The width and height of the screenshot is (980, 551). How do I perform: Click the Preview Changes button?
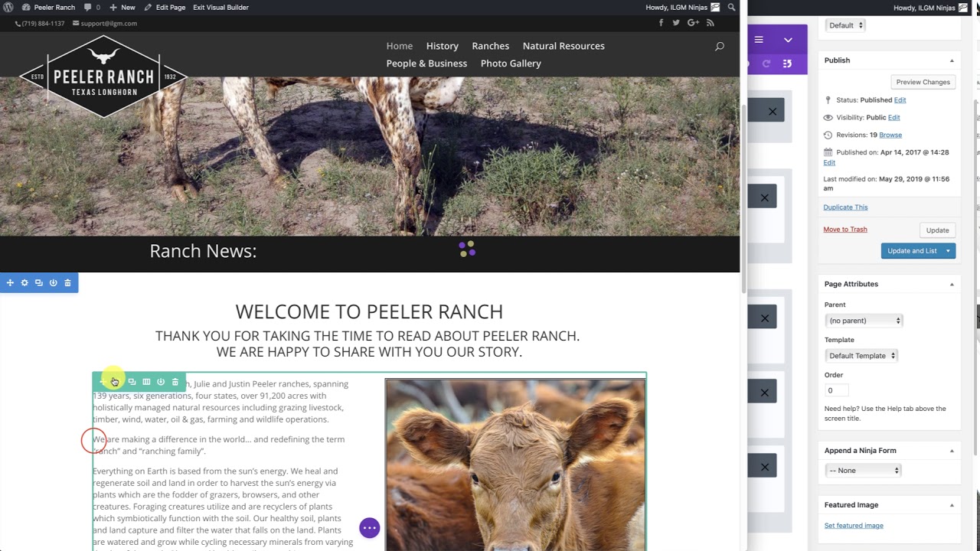(923, 82)
